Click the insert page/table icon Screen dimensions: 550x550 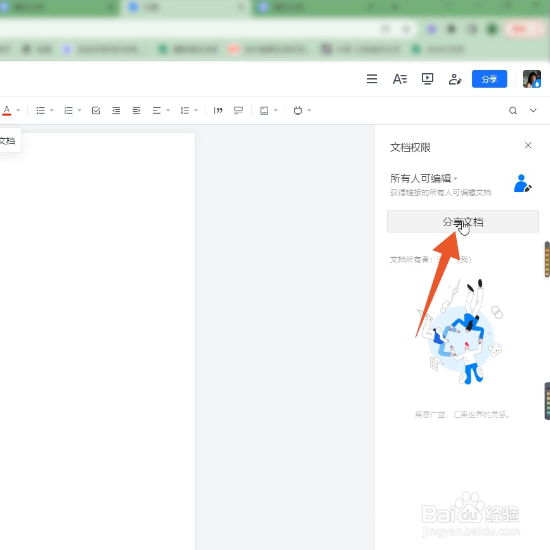point(264,110)
